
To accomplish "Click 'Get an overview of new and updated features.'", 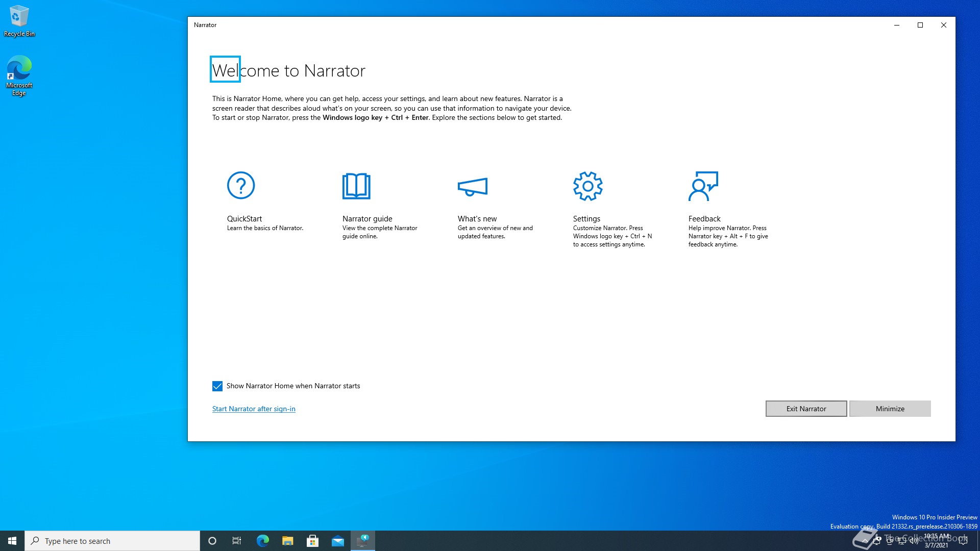I will (495, 232).
